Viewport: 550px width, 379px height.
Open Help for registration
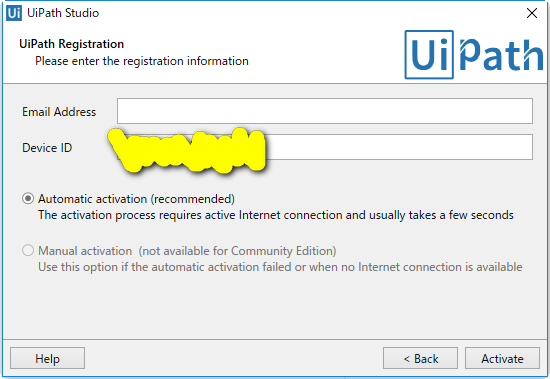47,358
